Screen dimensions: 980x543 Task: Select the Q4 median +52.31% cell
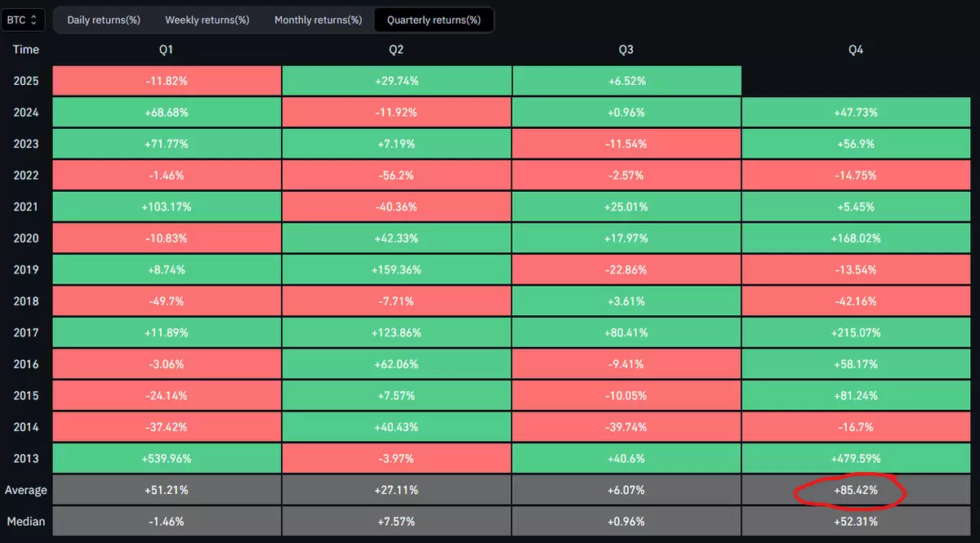tap(856, 522)
